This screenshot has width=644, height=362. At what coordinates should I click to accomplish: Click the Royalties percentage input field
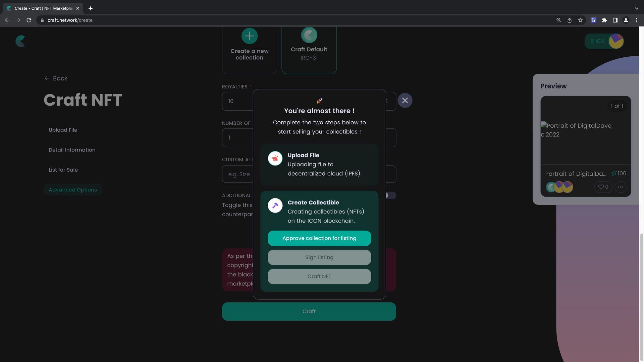click(237, 101)
